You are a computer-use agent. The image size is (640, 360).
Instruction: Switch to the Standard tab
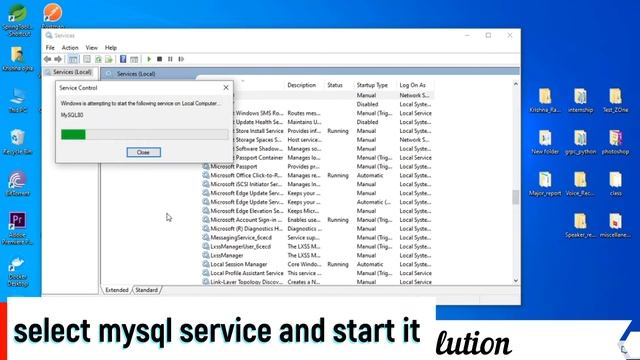coord(147,290)
